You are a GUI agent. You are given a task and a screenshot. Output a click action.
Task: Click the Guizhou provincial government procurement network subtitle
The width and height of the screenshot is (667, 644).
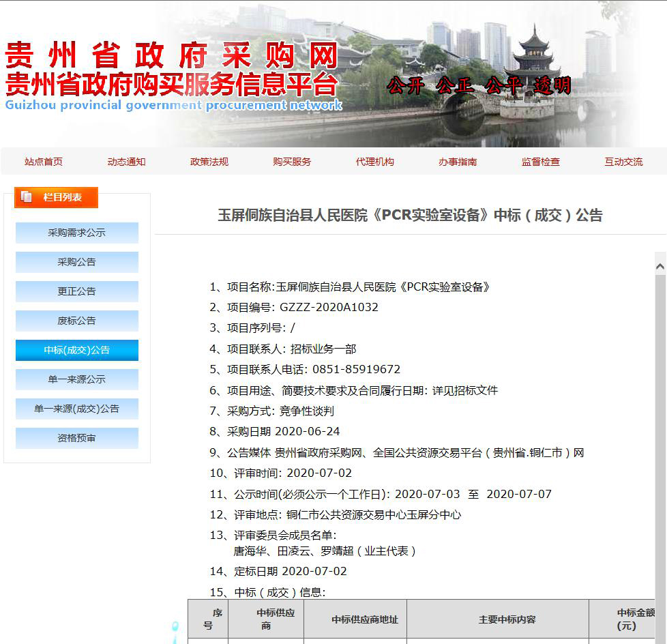coord(173,105)
